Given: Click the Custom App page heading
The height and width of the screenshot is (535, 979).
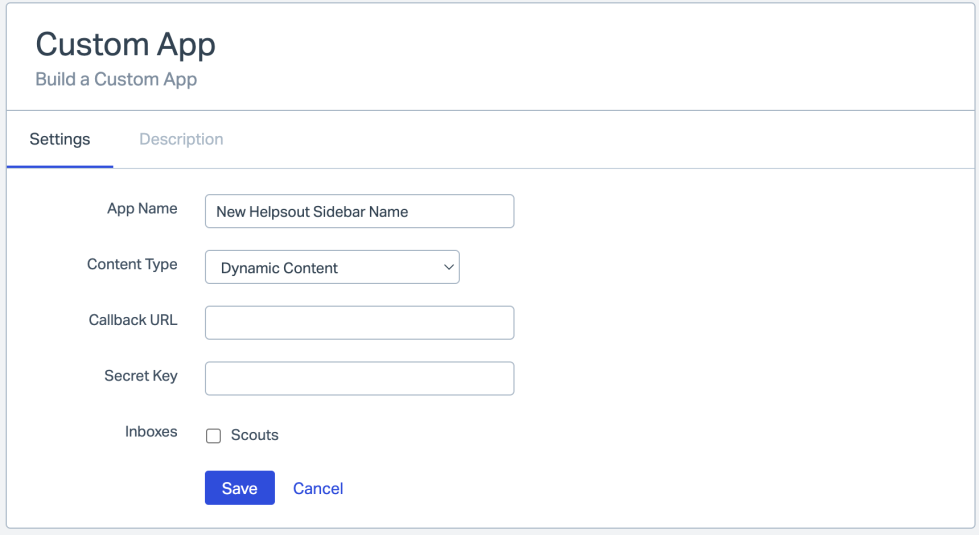Looking at the screenshot, I should pyautogui.click(x=125, y=44).
